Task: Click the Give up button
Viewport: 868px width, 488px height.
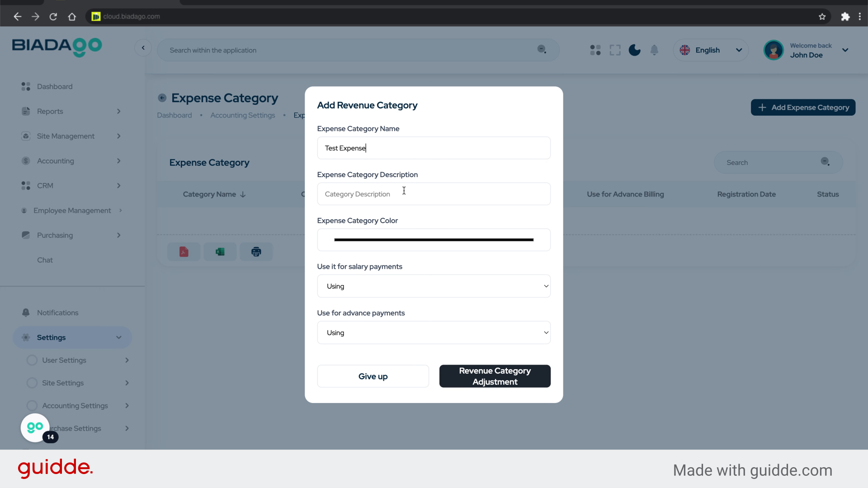Action: (x=373, y=376)
